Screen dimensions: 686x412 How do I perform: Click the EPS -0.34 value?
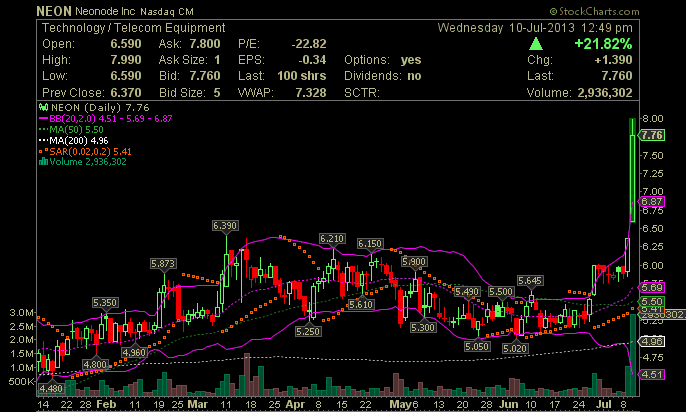[312, 60]
